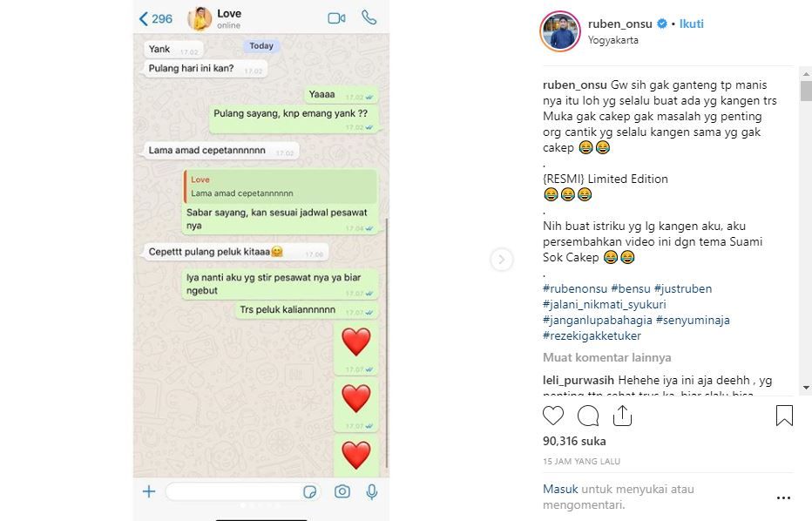
Task: Open comments with the speech bubble icon
Action: (x=588, y=416)
